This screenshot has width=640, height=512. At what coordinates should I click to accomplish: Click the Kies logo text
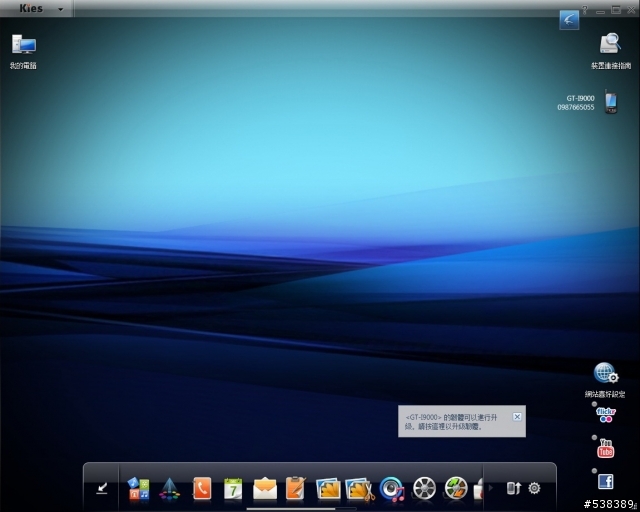[31, 9]
